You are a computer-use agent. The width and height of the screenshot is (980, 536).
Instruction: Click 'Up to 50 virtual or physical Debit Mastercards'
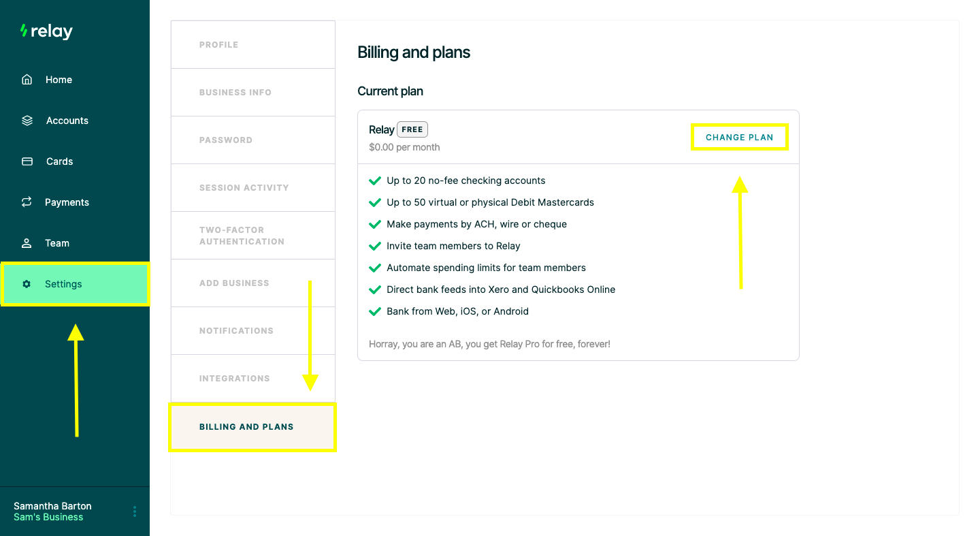tap(490, 202)
